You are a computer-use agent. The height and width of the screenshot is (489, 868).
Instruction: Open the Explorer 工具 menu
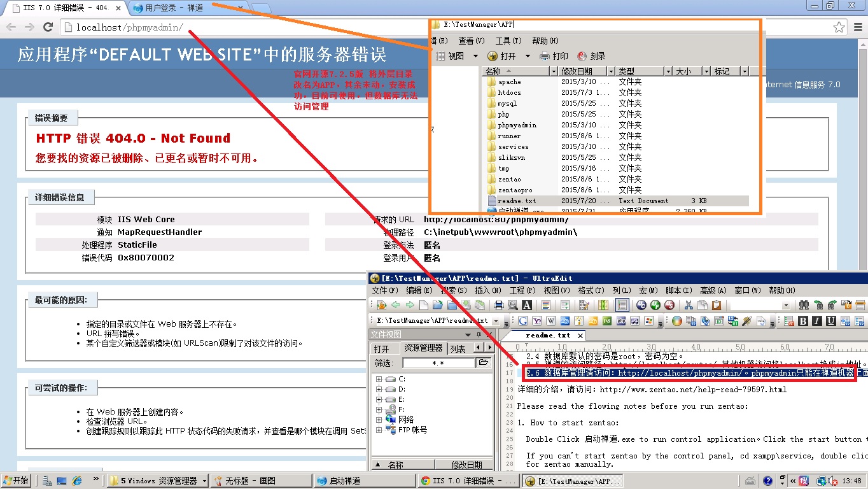[508, 41]
